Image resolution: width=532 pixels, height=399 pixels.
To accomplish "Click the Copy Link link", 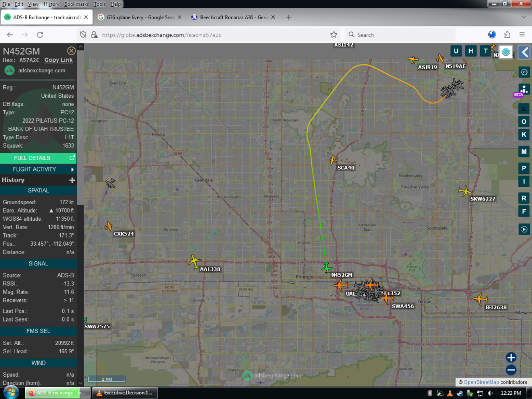I will coord(58,60).
